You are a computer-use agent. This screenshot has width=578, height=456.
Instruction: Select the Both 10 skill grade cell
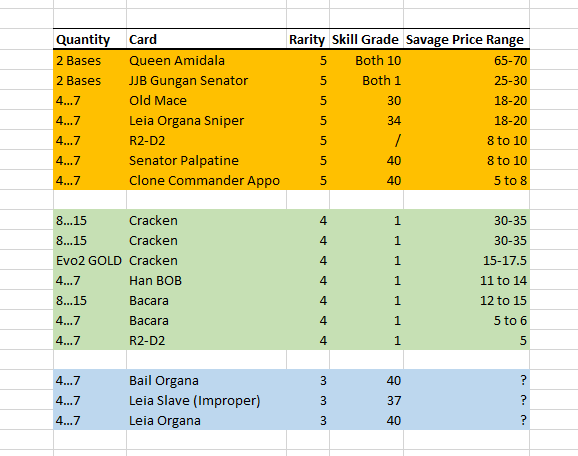tap(366, 60)
